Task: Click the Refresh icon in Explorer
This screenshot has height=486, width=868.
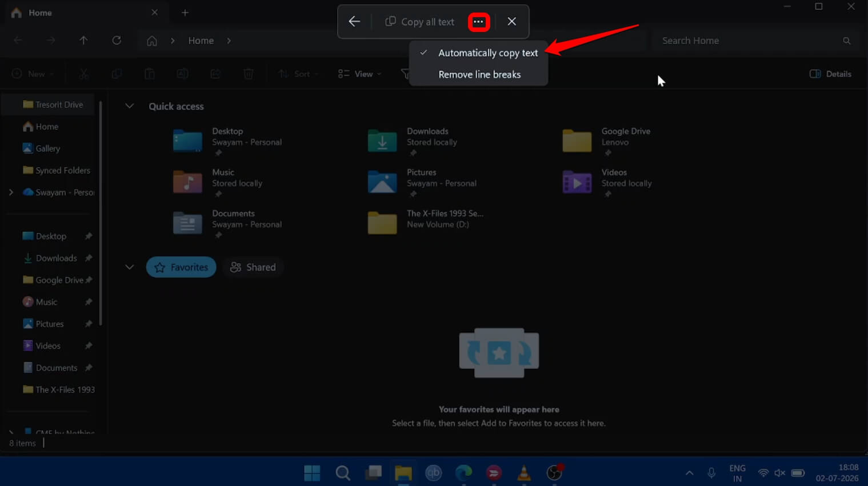Action: coord(117,41)
